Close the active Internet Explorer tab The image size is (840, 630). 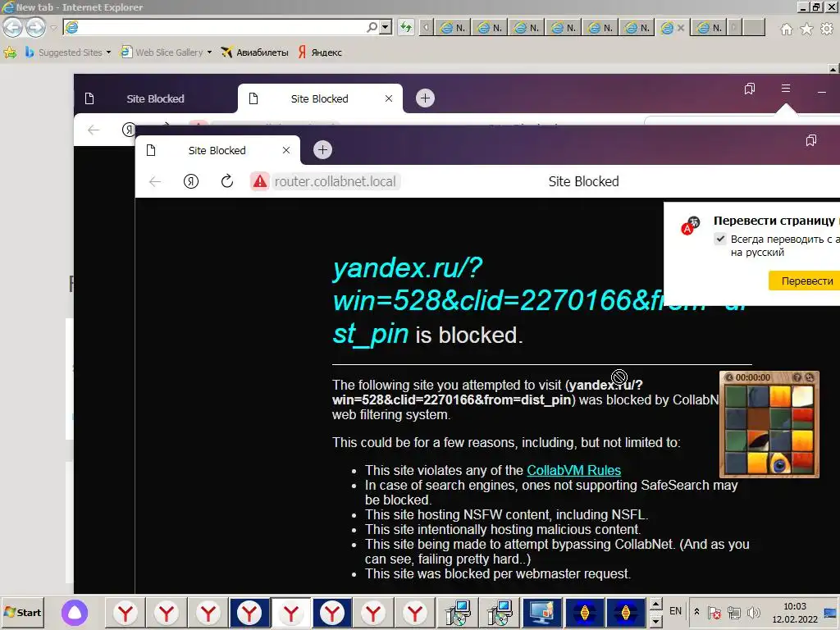pyautogui.click(x=680, y=28)
